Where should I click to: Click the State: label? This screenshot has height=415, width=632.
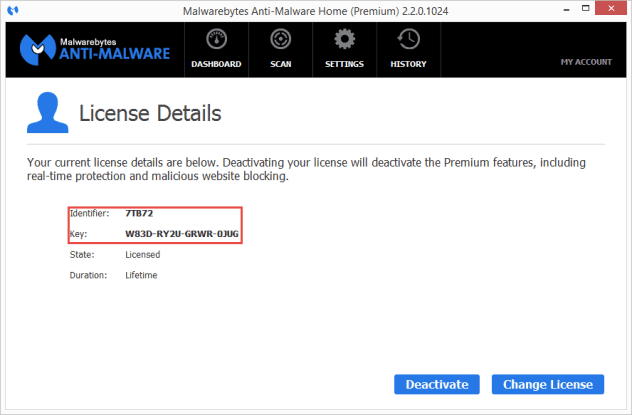82,255
